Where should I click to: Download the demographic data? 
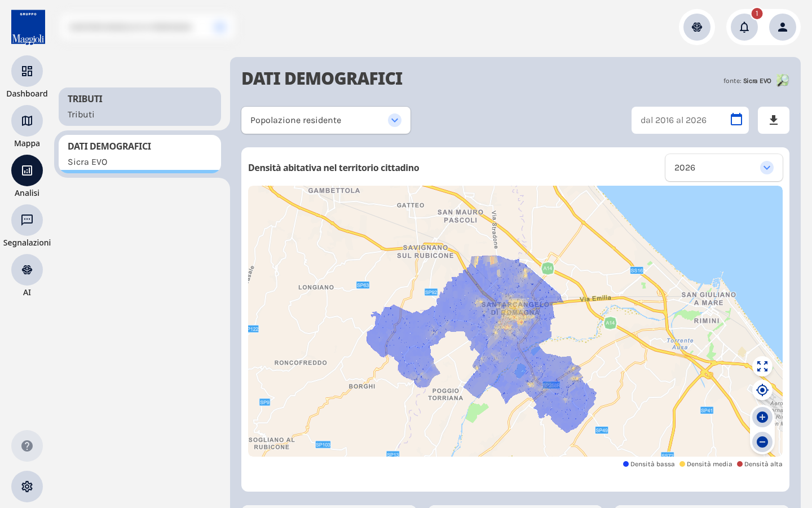click(774, 120)
